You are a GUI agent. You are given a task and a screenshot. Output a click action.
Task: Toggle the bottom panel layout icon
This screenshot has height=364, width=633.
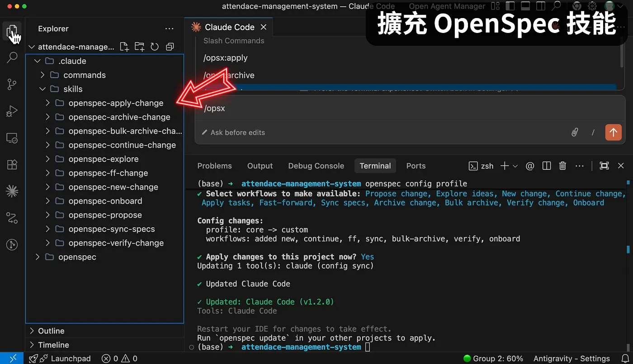525,6
